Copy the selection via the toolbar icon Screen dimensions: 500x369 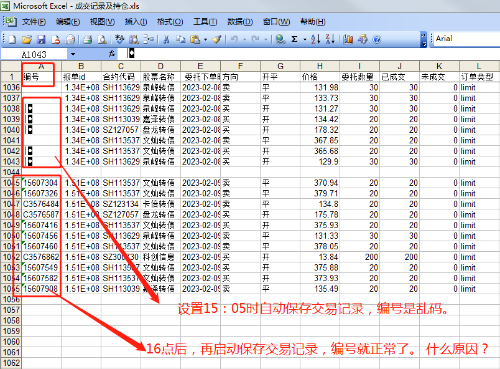180,39
